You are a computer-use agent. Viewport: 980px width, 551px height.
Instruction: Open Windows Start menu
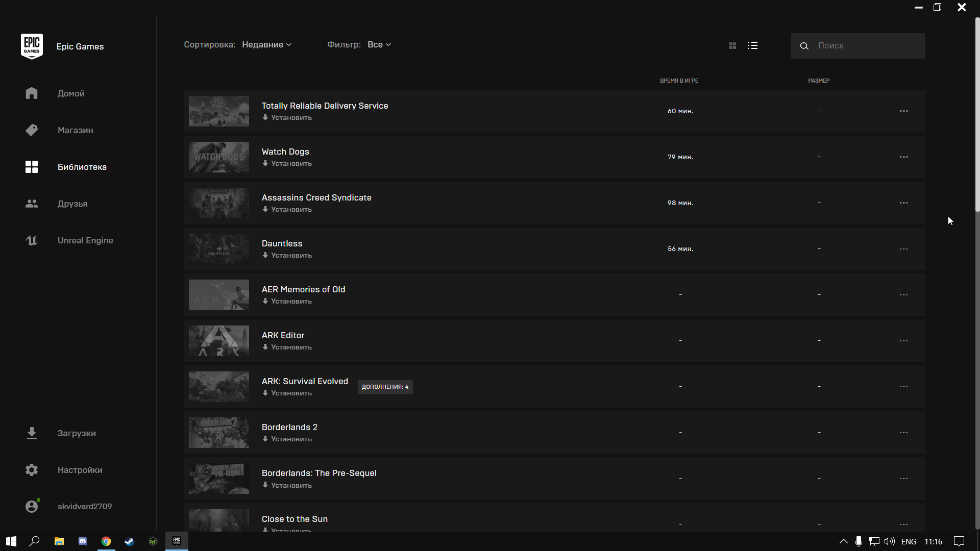11,541
